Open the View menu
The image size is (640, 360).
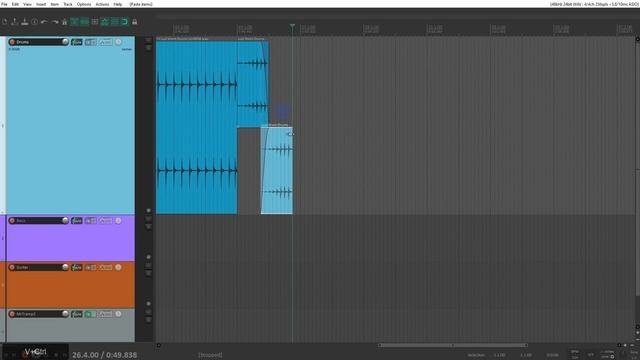click(27, 4)
